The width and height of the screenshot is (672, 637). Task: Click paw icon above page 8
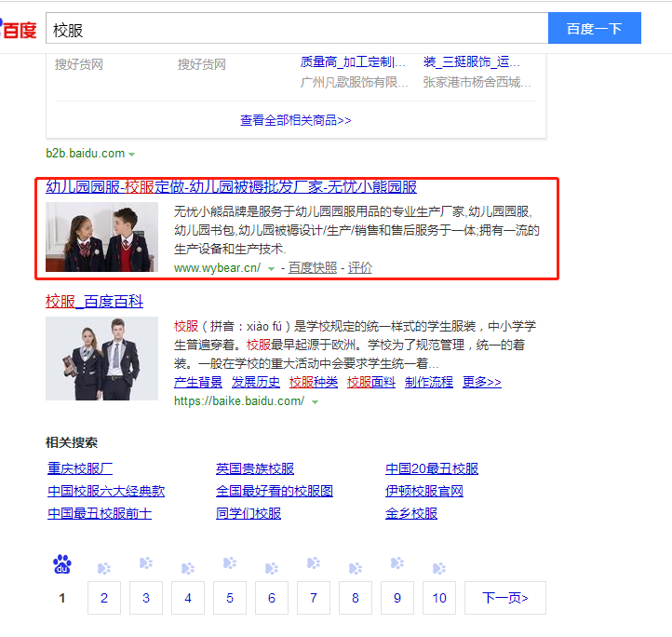click(x=356, y=568)
